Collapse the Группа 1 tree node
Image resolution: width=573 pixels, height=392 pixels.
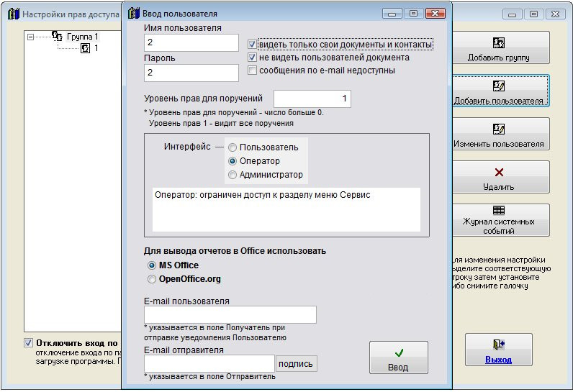(31, 37)
